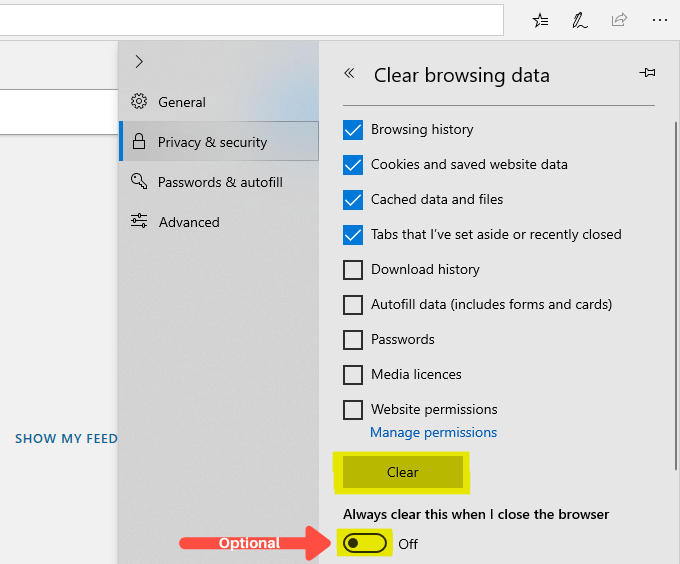Check the Media licences checkbox

(353, 375)
